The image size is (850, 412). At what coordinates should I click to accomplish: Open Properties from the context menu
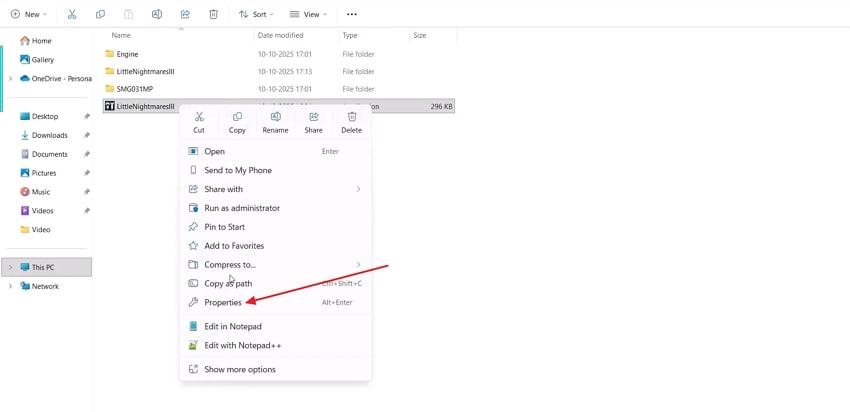click(x=275, y=302)
